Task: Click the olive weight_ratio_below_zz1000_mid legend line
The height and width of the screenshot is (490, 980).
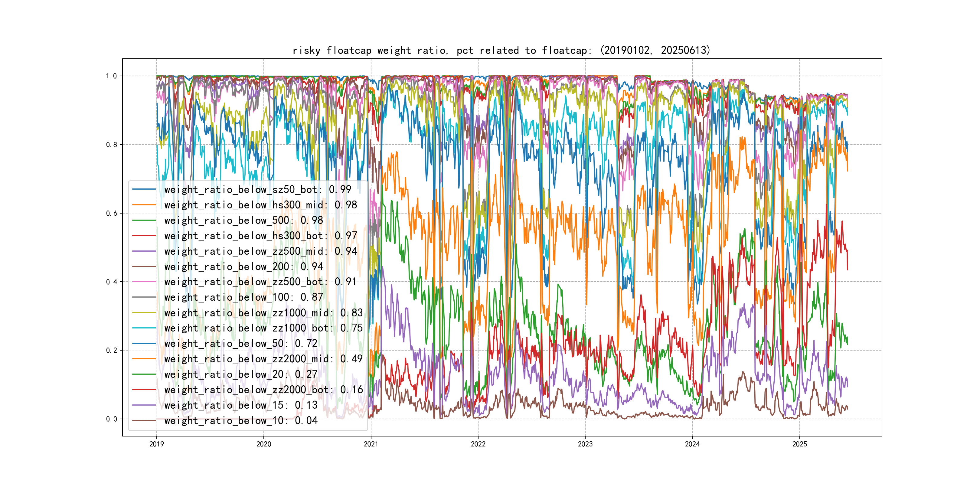Action: (x=144, y=313)
